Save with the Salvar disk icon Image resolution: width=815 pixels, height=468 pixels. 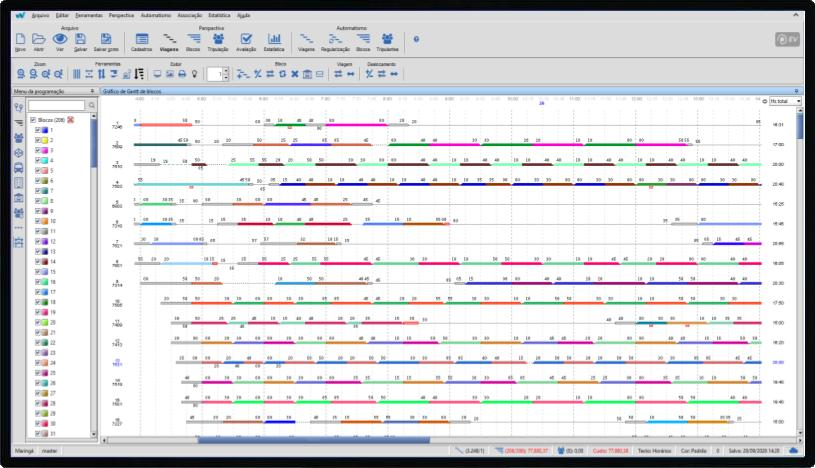pyautogui.click(x=80, y=40)
